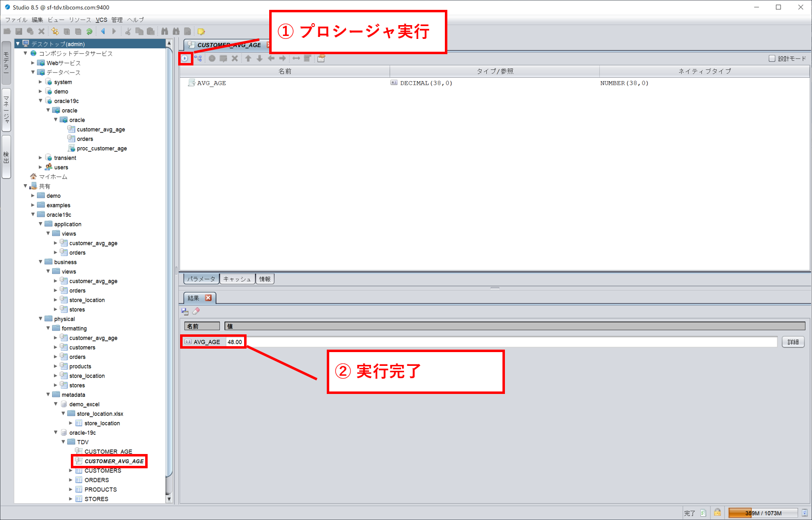Run the procedure with the execute button

185,59
